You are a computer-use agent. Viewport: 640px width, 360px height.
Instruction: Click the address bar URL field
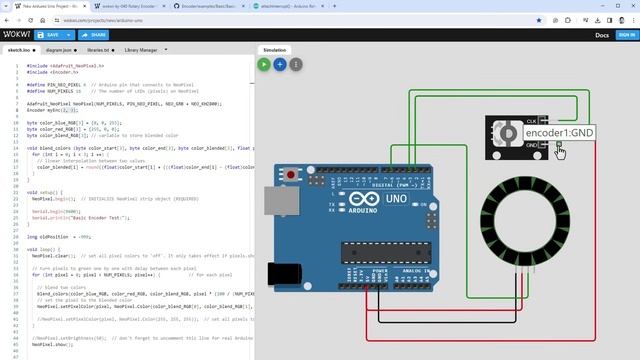coord(298,20)
